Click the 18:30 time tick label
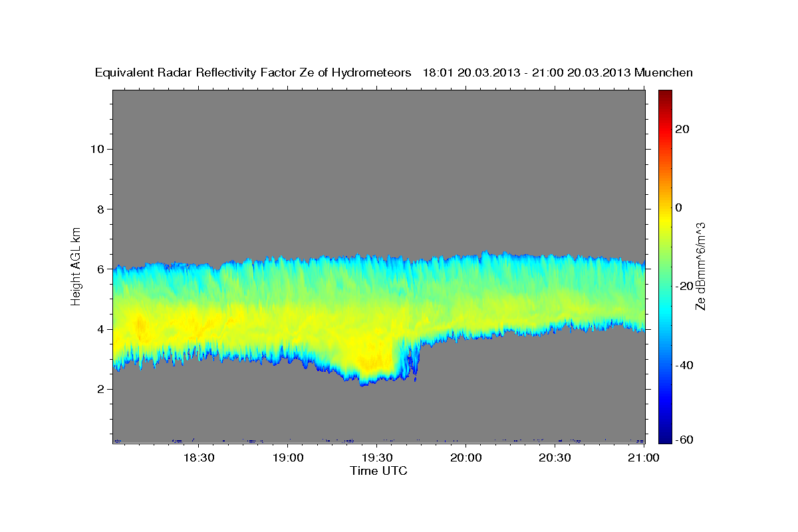Image resolution: width=798 pixels, height=532 pixels. tap(198, 458)
